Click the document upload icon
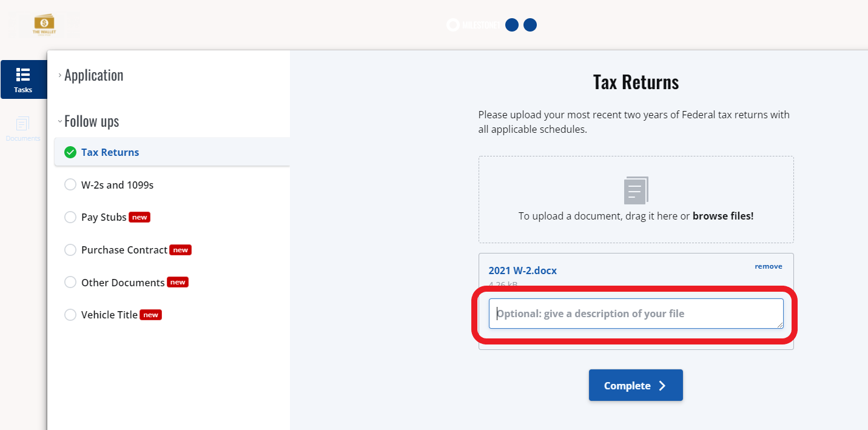Viewport: 868px width, 430px height. click(636, 190)
